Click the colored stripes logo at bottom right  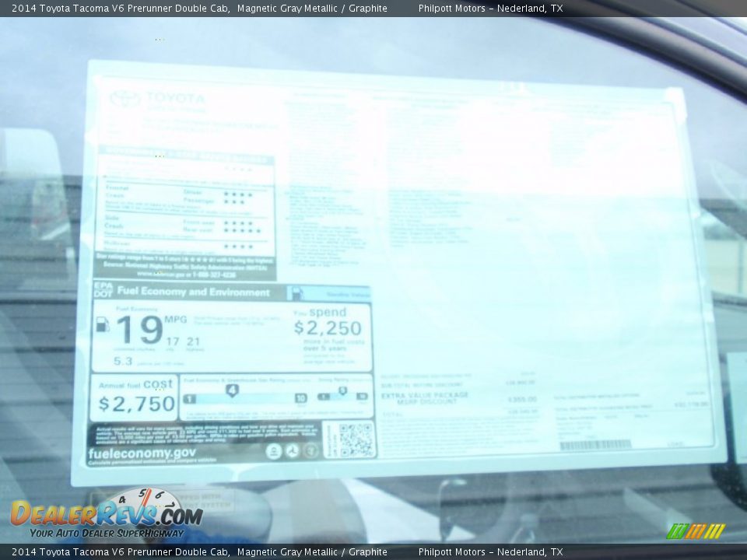(696, 530)
